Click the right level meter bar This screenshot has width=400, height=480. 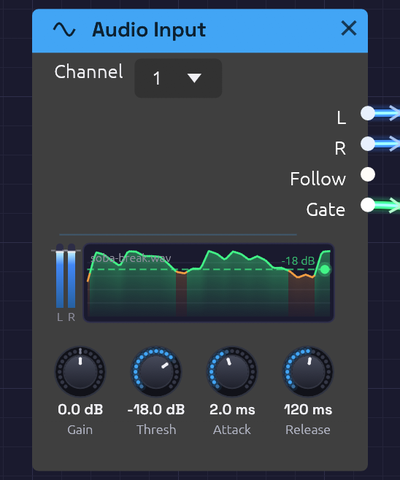pyautogui.click(x=71, y=277)
